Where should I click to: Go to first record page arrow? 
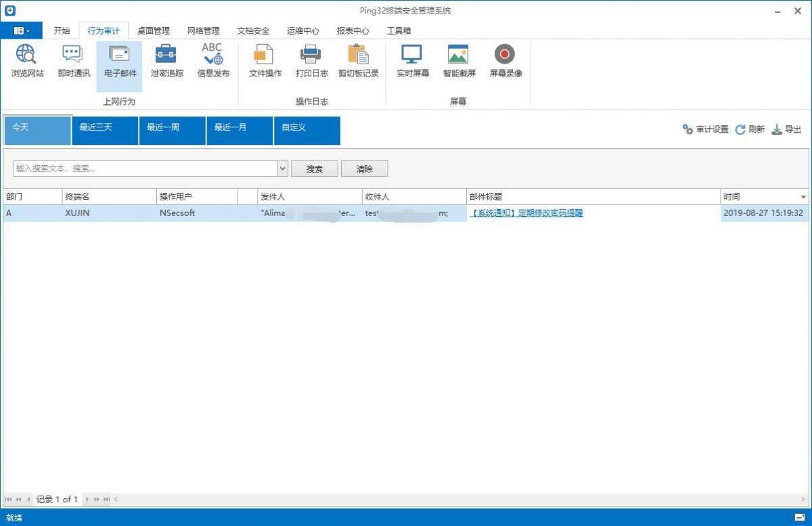[x=8, y=500]
